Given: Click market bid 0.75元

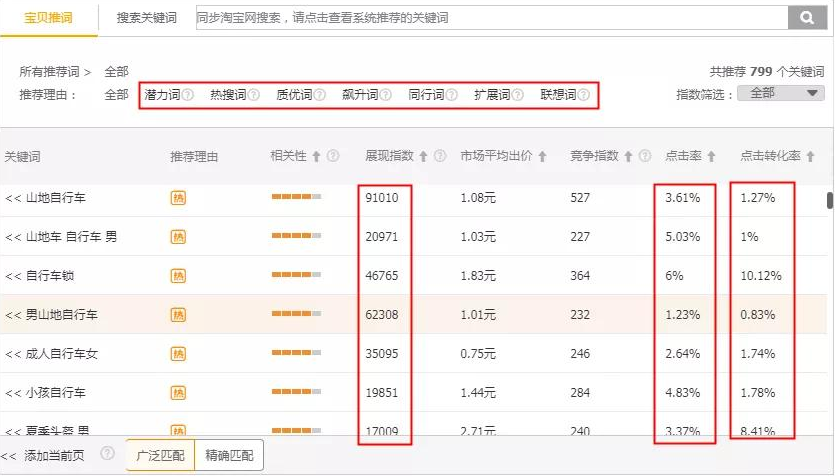Looking at the screenshot, I should (478, 354).
